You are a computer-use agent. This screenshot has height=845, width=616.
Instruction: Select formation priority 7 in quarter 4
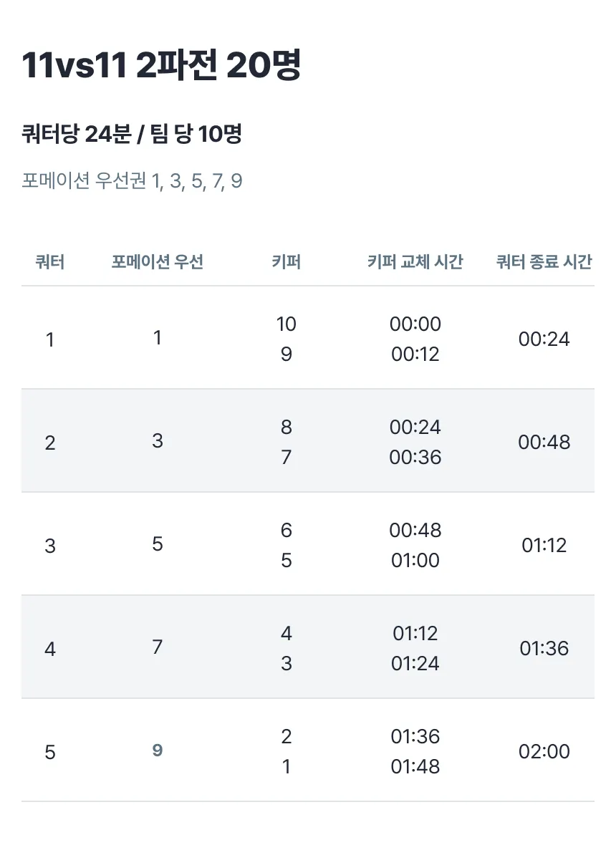158,647
